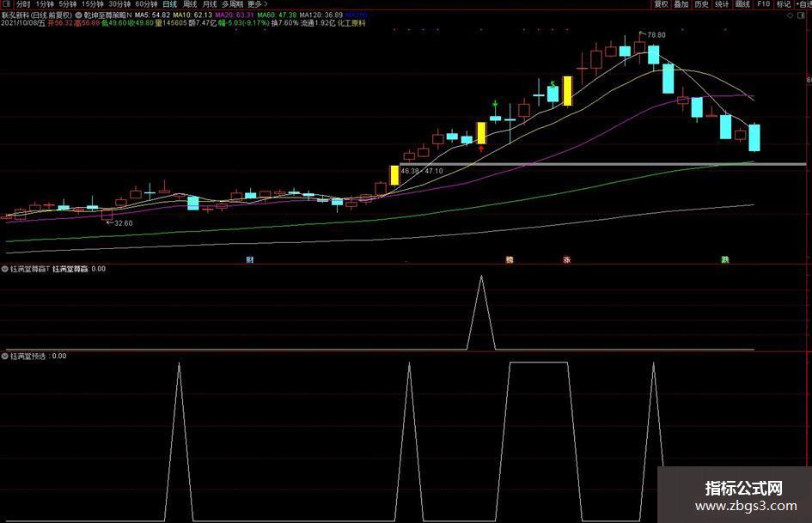
Task: Open the 历史 history button
Action: click(702, 4)
